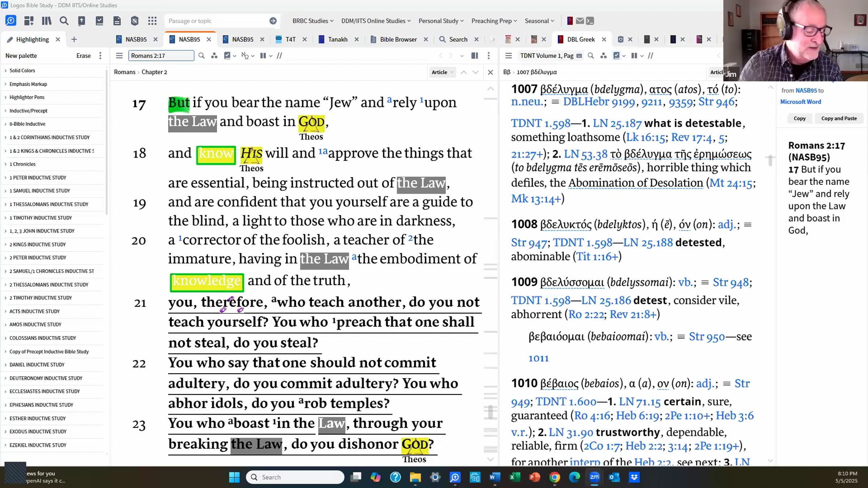This screenshot has width=868, height=488.
Task: Click the Layouts icon with plus sign
Action: (29, 21)
